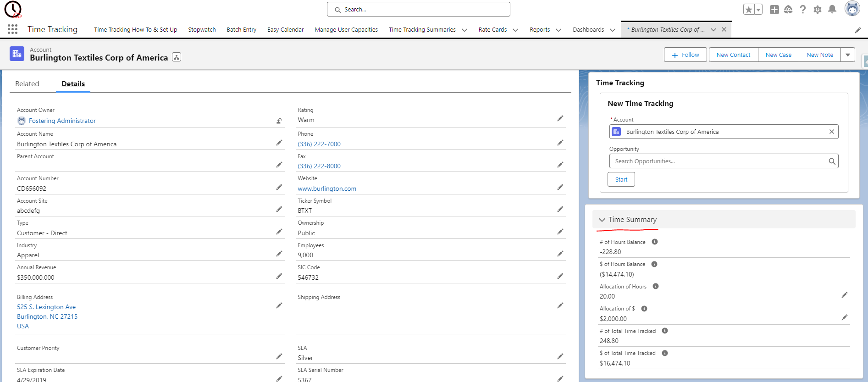Edit the Parent Account field pencil

(279, 165)
